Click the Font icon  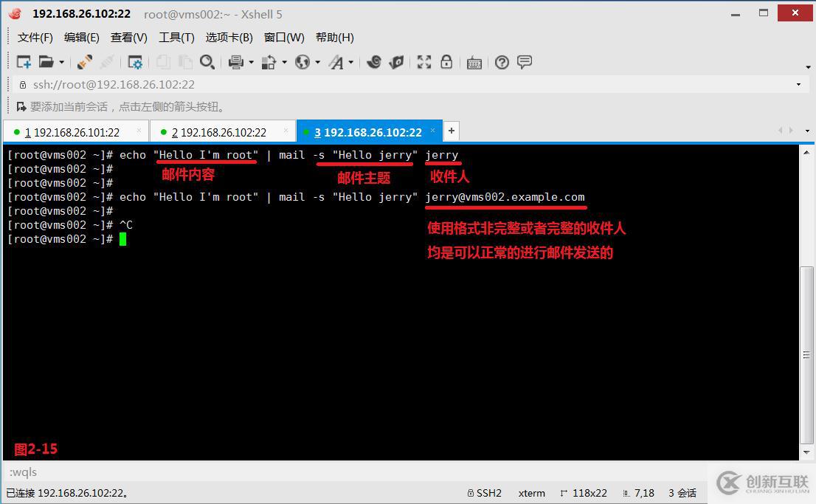point(336,63)
